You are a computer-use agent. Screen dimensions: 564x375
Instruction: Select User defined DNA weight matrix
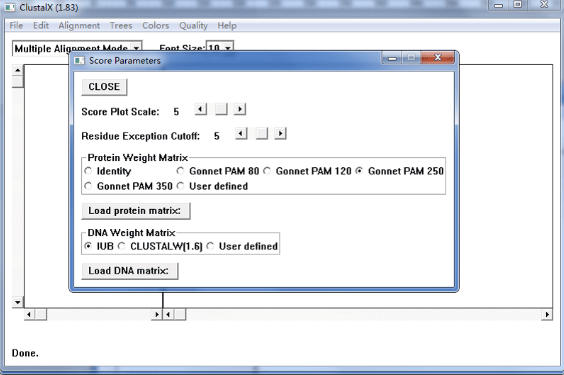(x=242, y=246)
